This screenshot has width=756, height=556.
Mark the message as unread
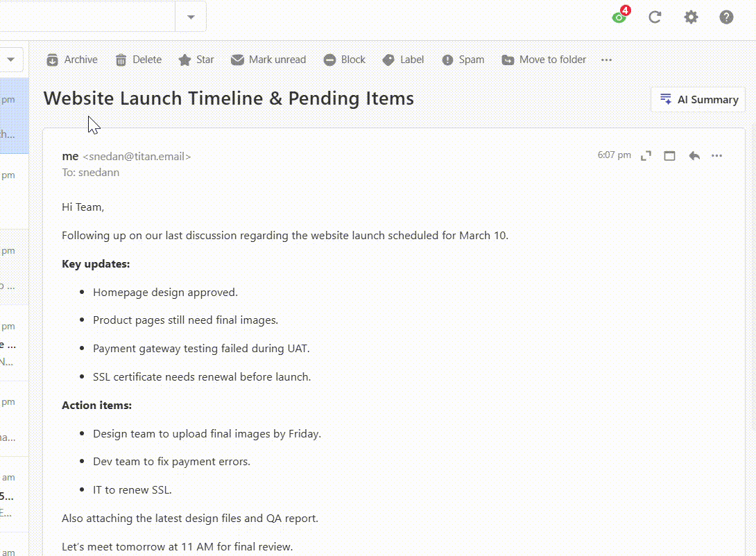[x=268, y=60]
